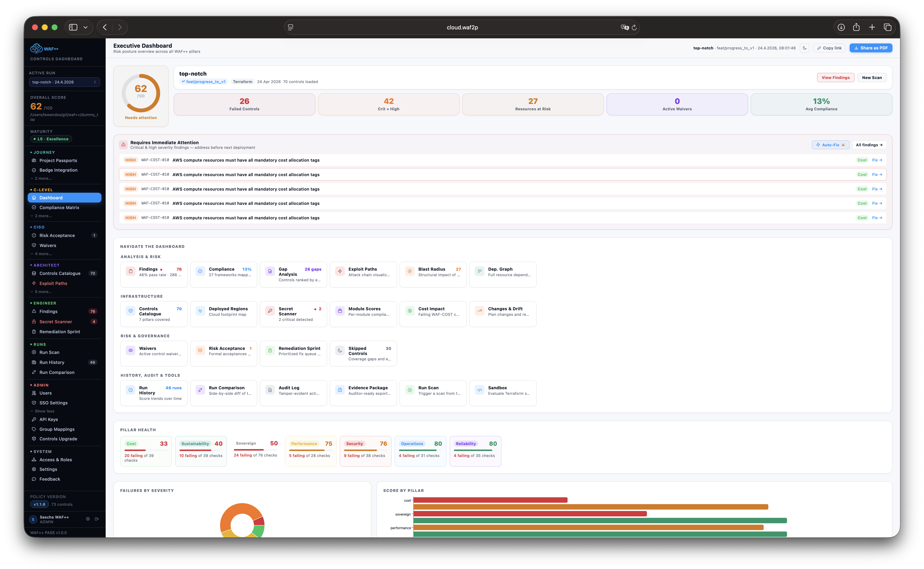
Task: Click the Changes & Drift card trend icon
Action: pos(479,311)
